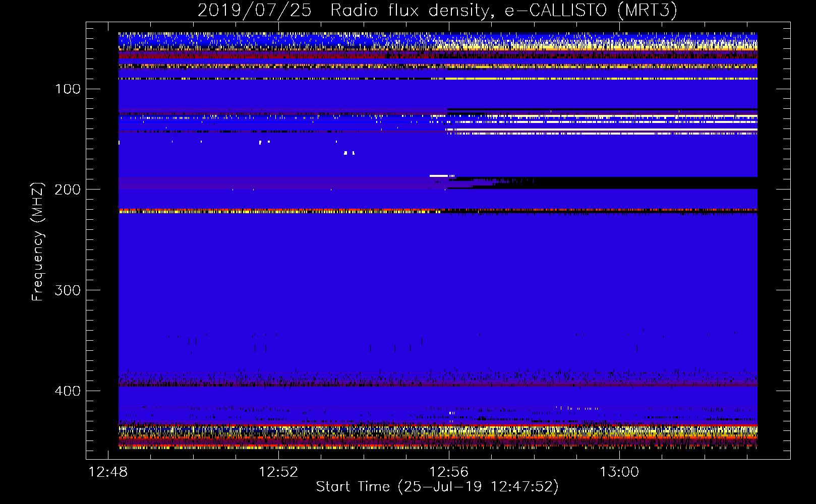
Task: Select the 'Frequency (MHZ)' axis label
Action: pos(38,241)
